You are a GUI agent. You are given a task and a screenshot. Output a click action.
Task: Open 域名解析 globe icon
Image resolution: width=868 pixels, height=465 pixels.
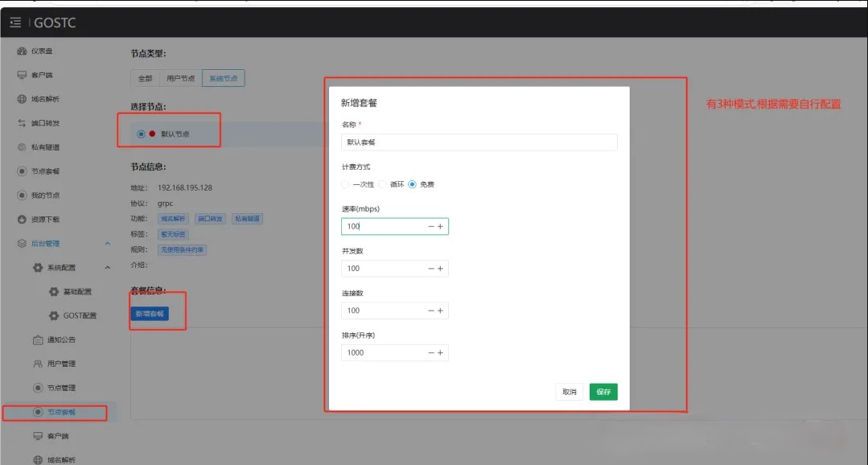23,100
